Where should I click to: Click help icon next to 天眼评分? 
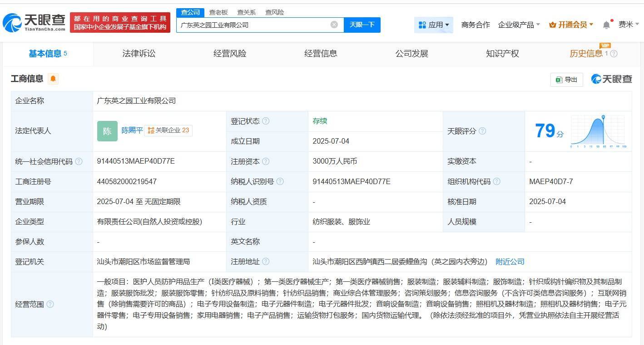482,131
